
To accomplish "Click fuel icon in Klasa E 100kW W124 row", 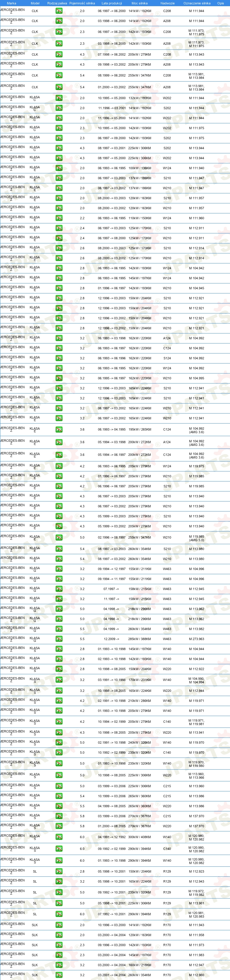I will coord(59,168).
